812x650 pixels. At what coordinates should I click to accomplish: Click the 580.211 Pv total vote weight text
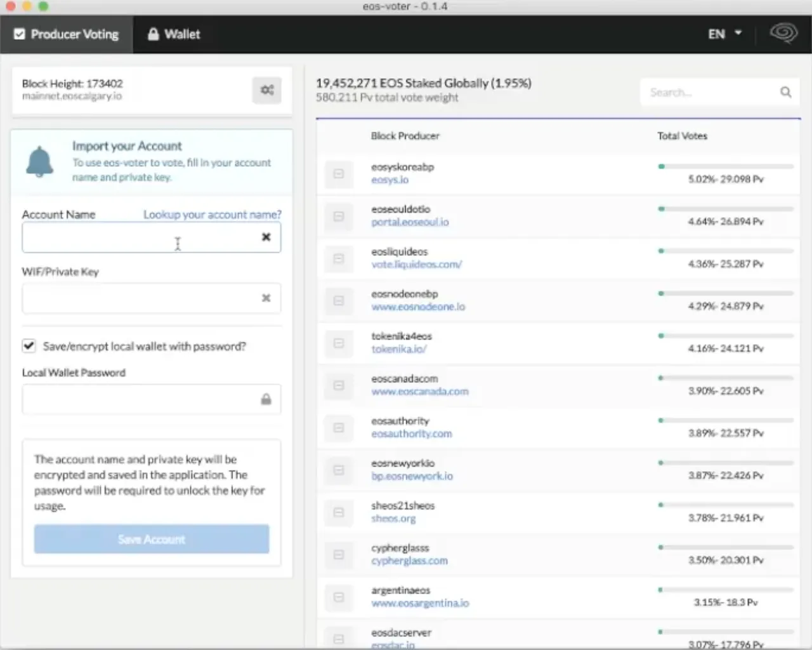(387, 97)
